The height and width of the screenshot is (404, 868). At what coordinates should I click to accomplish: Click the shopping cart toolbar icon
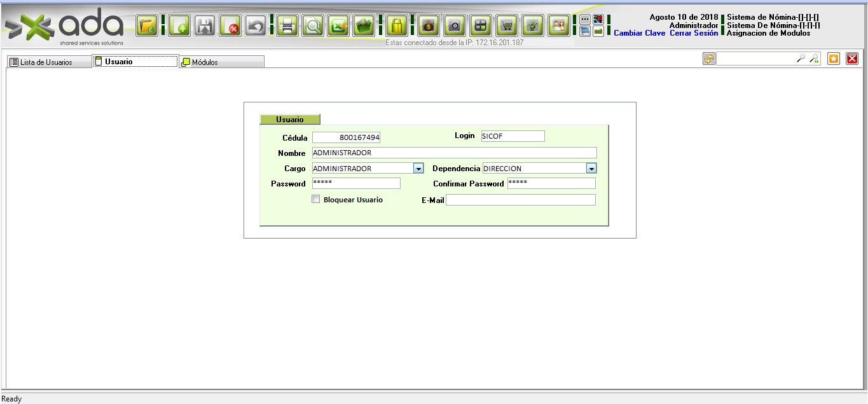coord(506,26)
